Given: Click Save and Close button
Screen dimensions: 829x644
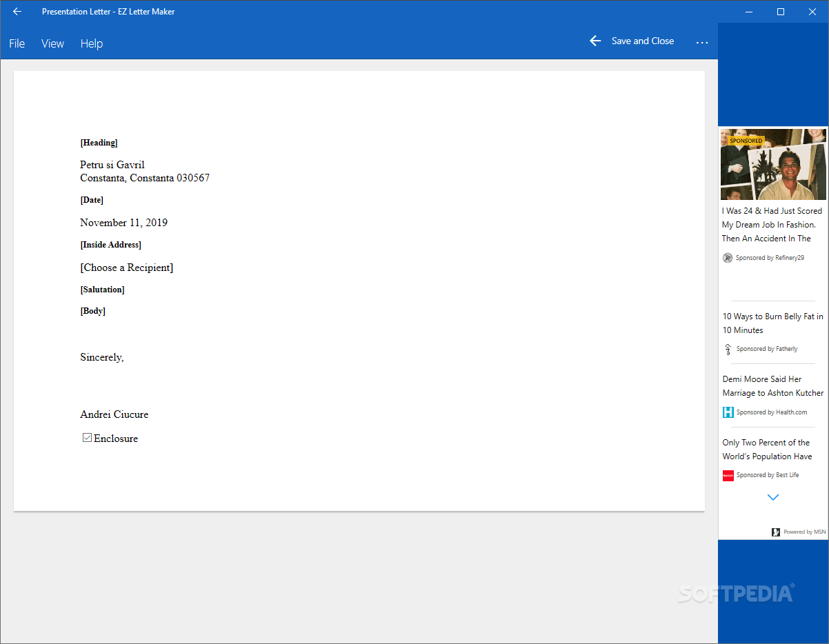Looking at the screenshot, I should coord(632,41).
